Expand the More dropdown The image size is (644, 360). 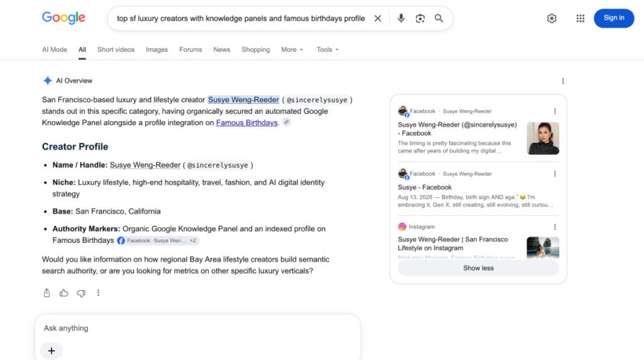pyautogui.click(x=292, y=49)
